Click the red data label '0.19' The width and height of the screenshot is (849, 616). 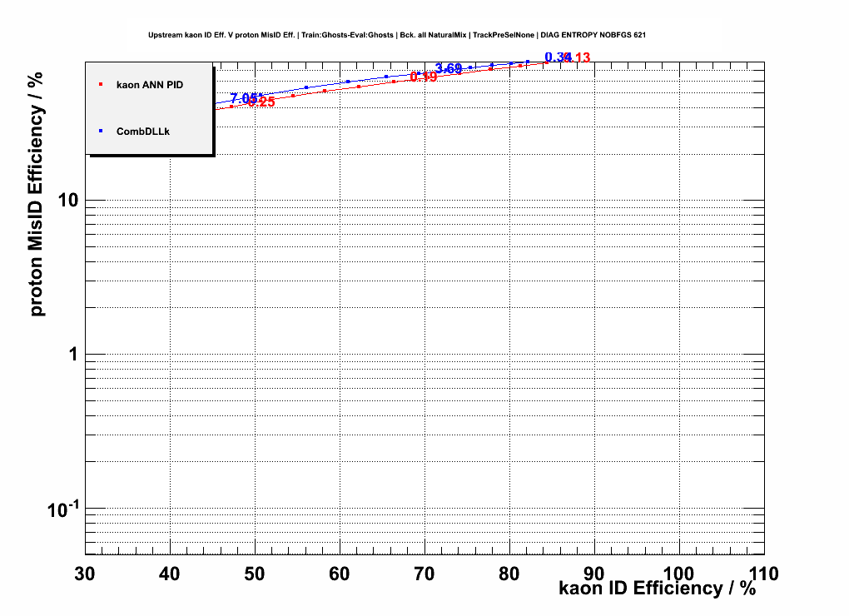point(424,77)
